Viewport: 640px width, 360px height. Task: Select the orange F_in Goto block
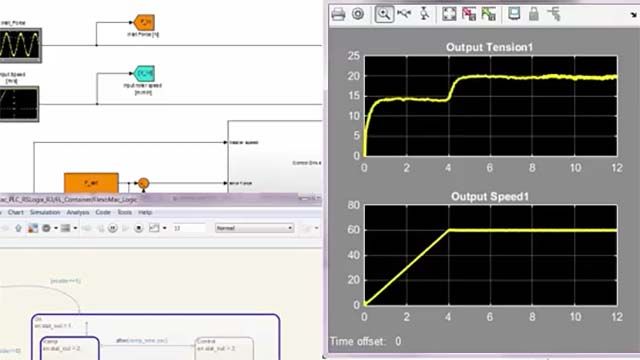(x=144, y=22)
